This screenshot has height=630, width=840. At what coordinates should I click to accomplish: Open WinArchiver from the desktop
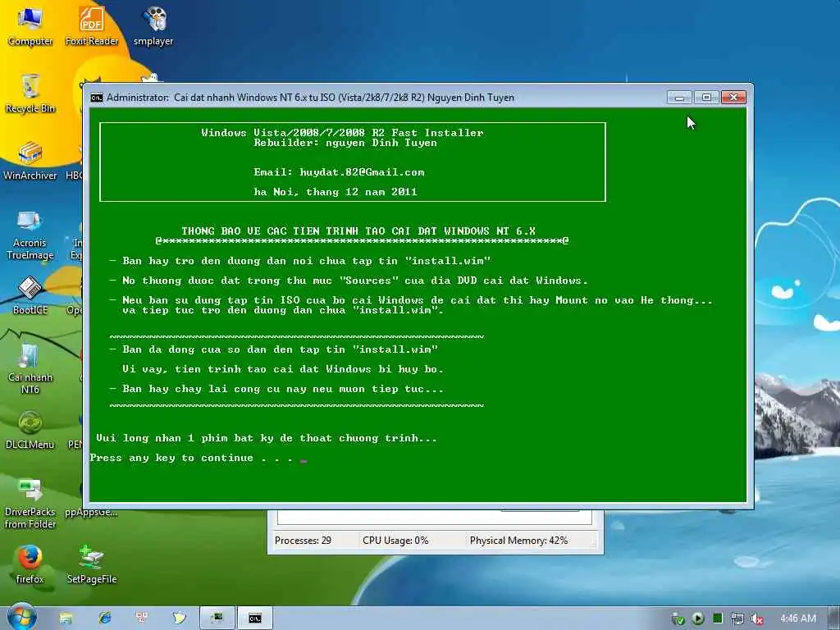30,161
